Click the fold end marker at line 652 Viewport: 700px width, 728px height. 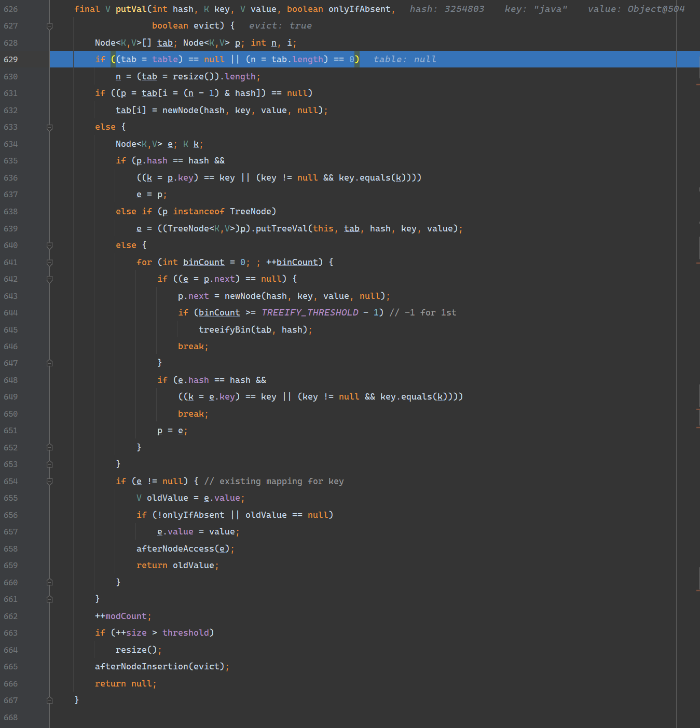coord(49,447)
